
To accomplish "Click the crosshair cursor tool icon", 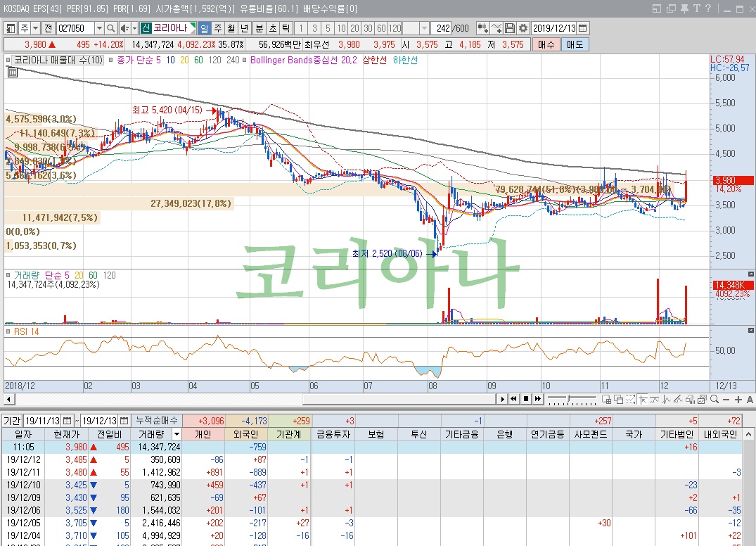I will tap(643, 399).
